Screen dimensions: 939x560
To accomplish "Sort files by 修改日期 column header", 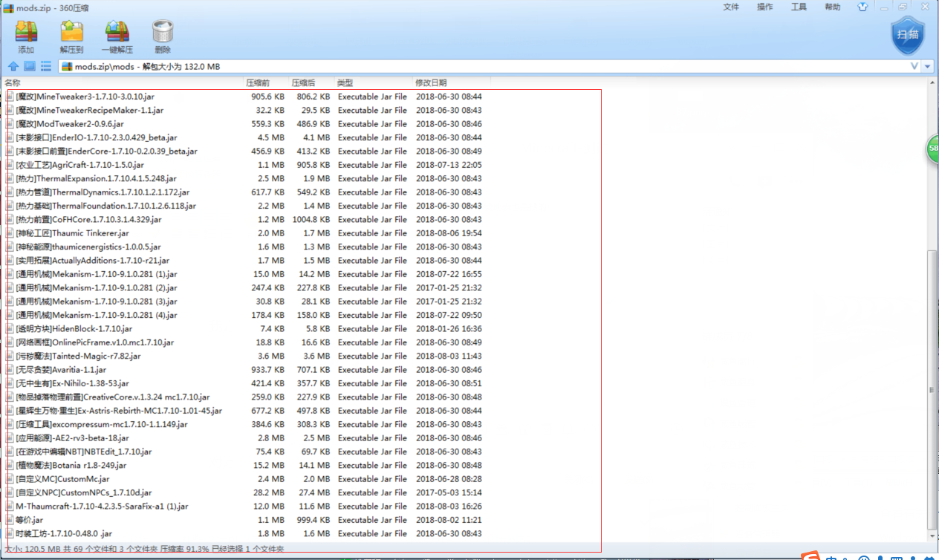I will [x=432, y=82].
